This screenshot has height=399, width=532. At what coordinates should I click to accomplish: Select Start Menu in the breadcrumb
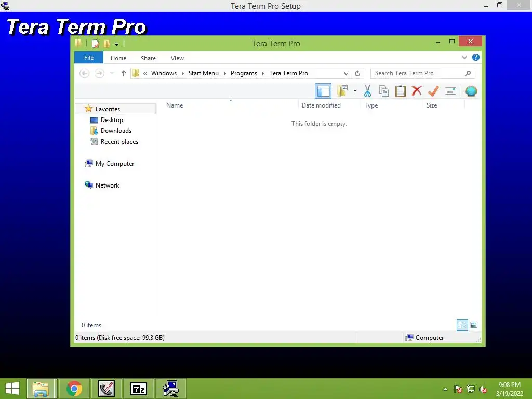(x=204, y=73)
